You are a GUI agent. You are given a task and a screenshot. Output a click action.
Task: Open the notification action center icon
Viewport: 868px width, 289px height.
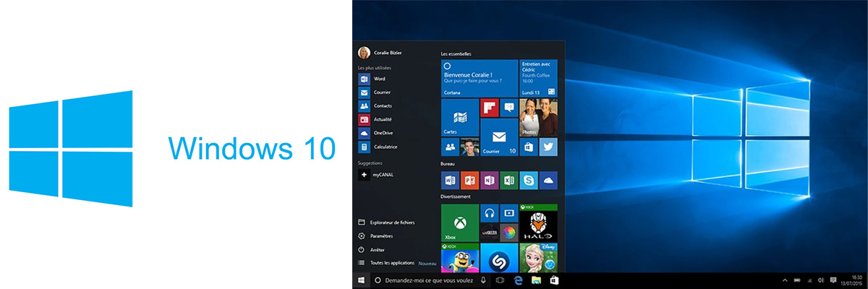834,280
